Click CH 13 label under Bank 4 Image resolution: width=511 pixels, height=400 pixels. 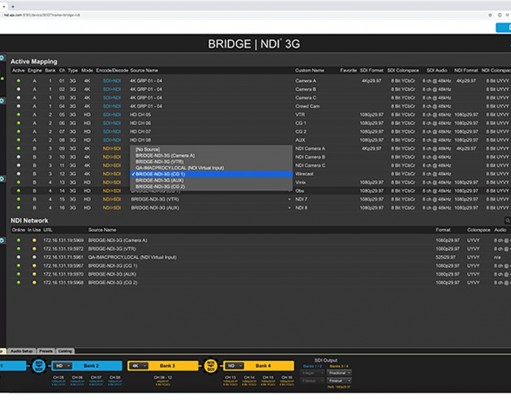[x=230, y=377]
